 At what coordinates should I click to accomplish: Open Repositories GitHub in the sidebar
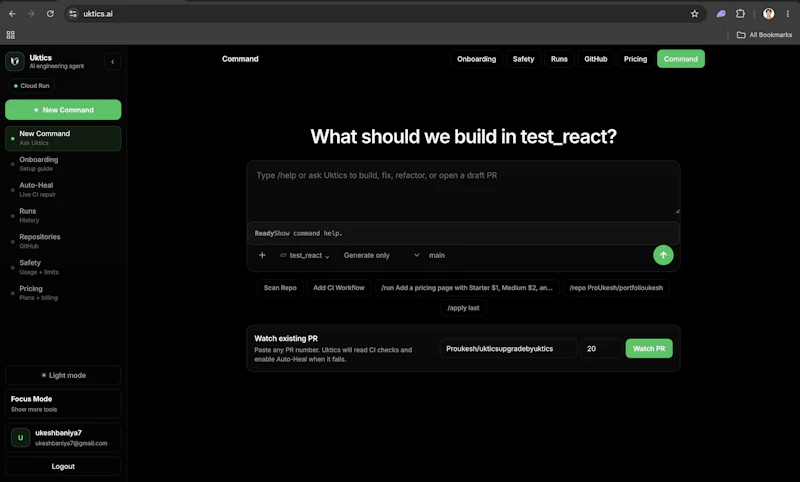63,241
